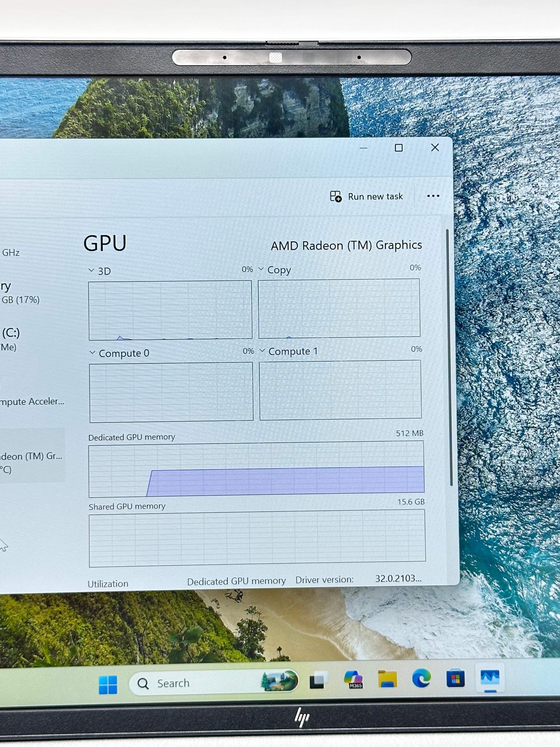Open Microsoft 365 Copilot from taskbar
Image resolution: width=560 pixels, height=747 pixels.
tap(353, 679)
